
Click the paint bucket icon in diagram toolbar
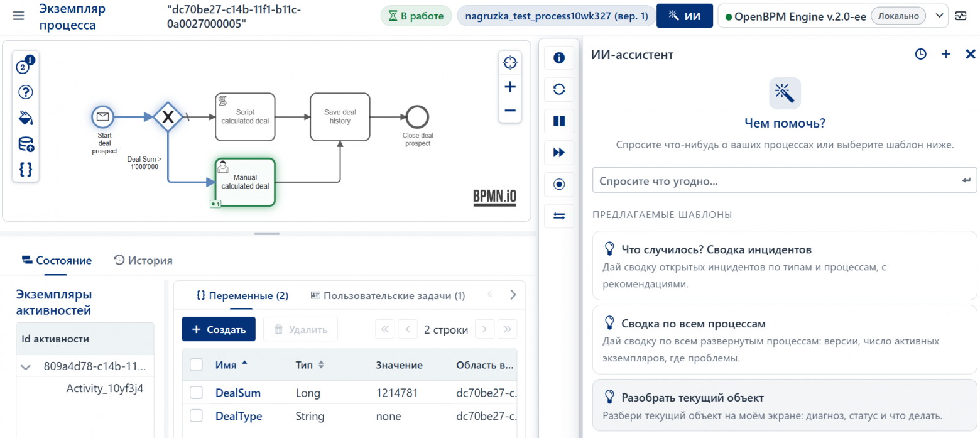tap(26, 118)
